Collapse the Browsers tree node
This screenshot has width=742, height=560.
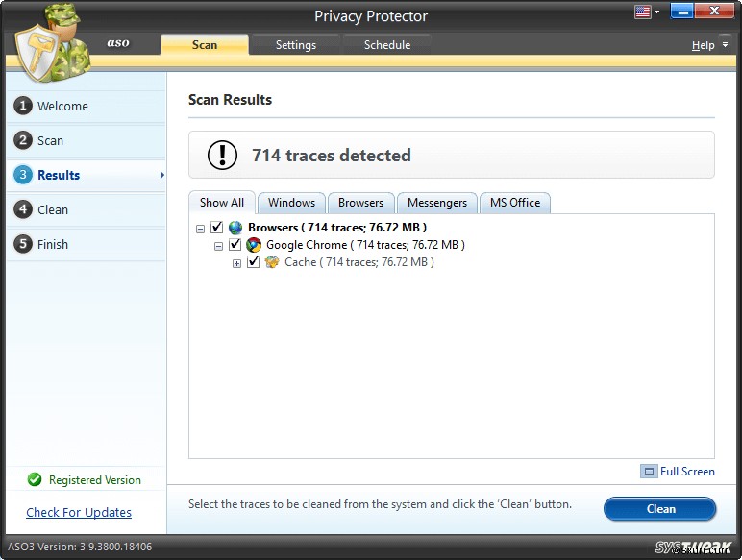coord(200,229)
